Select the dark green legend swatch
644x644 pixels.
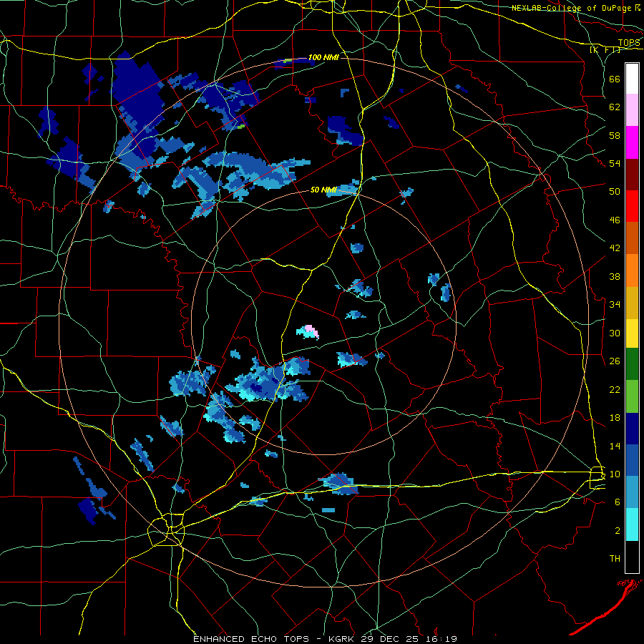[632, 364]
